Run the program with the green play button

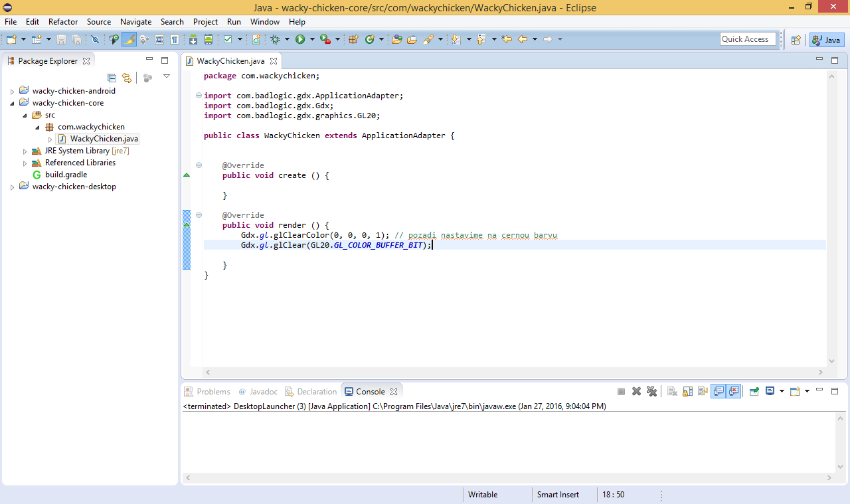coord(300,40)
